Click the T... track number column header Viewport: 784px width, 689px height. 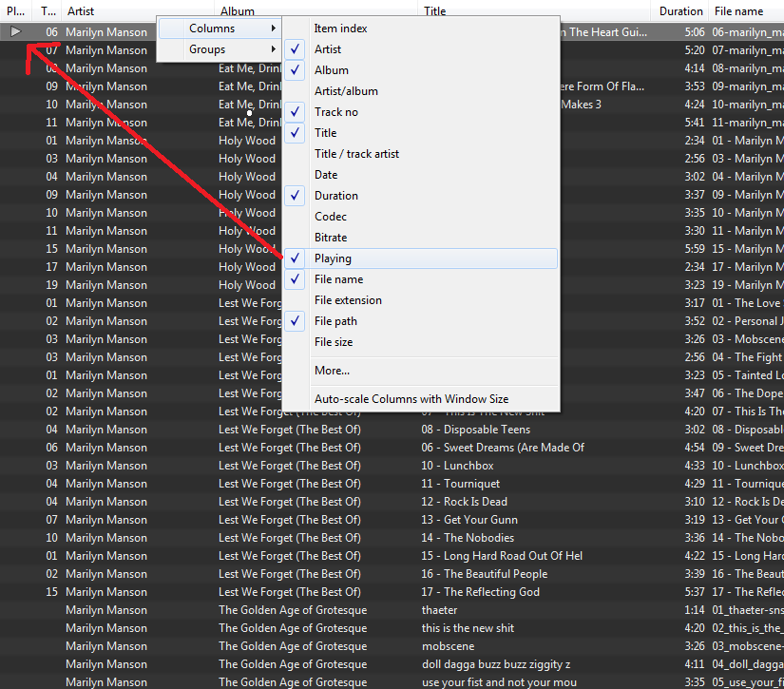click(48, 11)
